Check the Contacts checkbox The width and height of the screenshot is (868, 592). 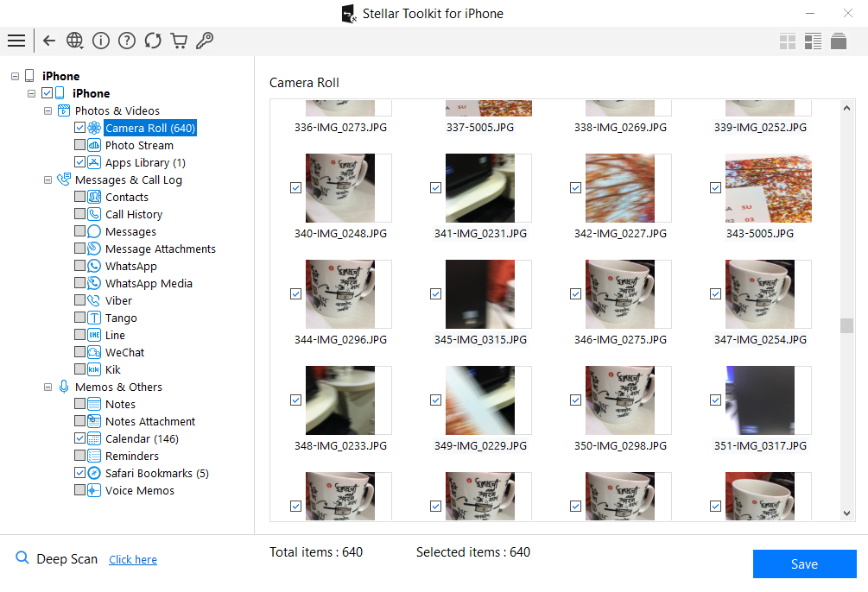click(x=80, y=197)
